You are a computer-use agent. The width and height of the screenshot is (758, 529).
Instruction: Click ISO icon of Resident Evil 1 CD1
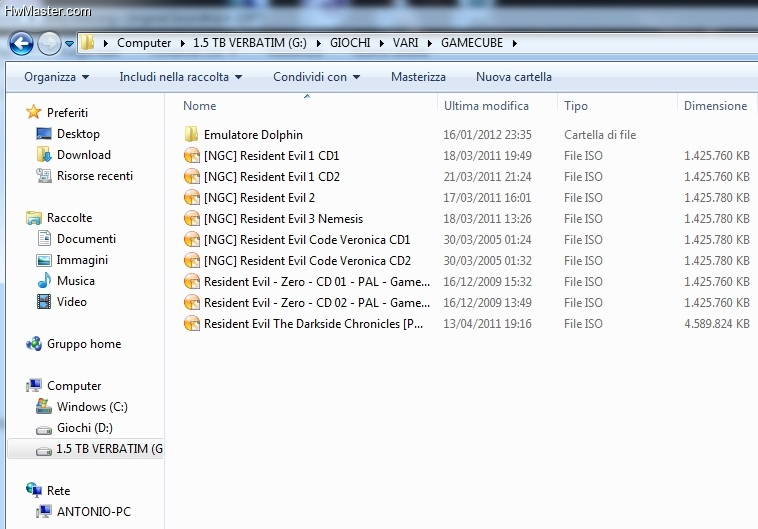(192, 156)
